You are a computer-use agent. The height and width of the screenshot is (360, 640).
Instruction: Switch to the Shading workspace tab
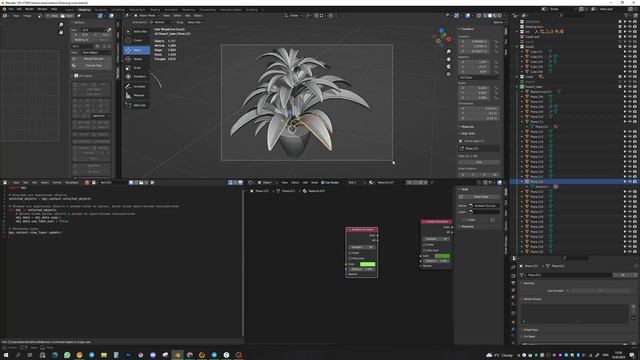(155, 9)
